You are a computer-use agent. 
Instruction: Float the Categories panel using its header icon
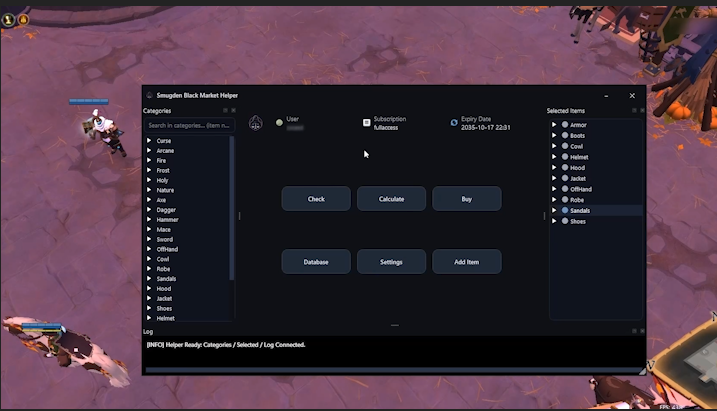pyautogui.click(x=225, y=110)
